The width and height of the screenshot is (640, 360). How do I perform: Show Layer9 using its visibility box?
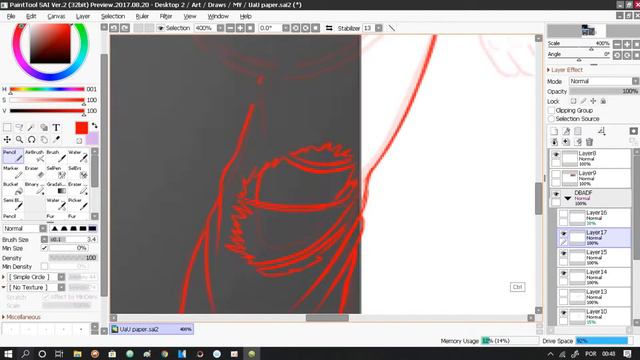[x=556, y=174]
